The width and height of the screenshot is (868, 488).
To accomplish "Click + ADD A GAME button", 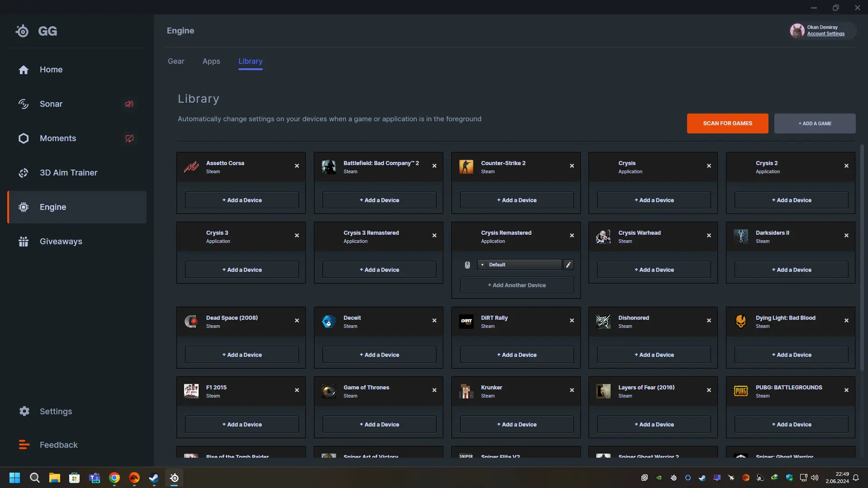I will (815, 123).
